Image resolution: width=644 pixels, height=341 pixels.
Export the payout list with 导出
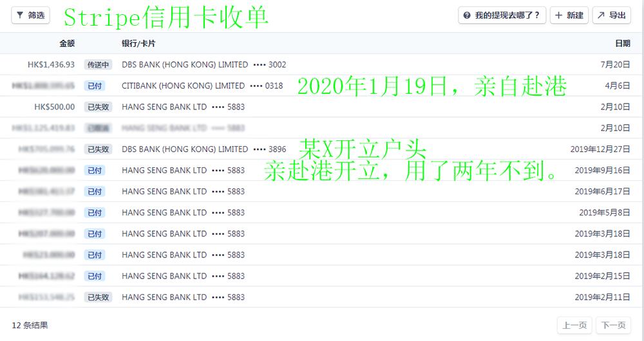[612, 15]
